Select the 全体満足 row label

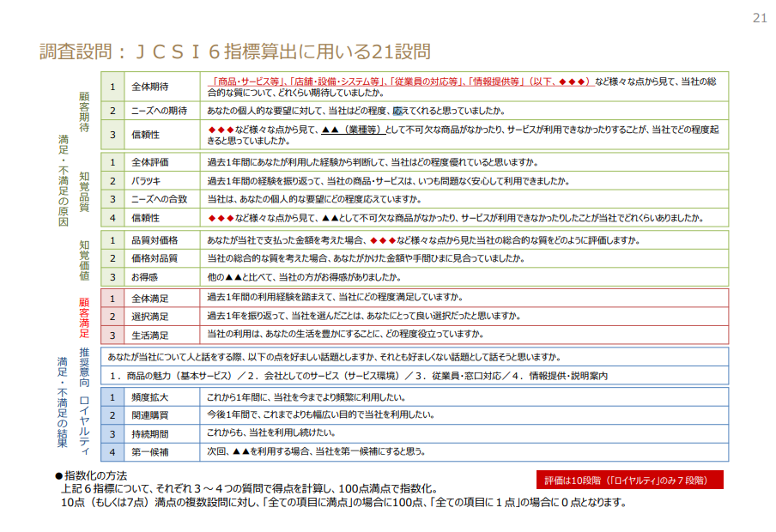(149, 298)
